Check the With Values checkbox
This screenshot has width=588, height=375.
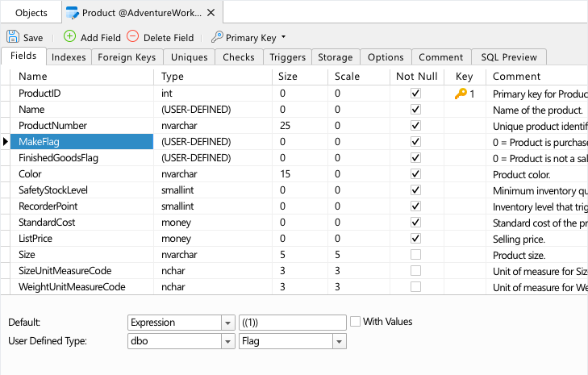tap(355, 322)
